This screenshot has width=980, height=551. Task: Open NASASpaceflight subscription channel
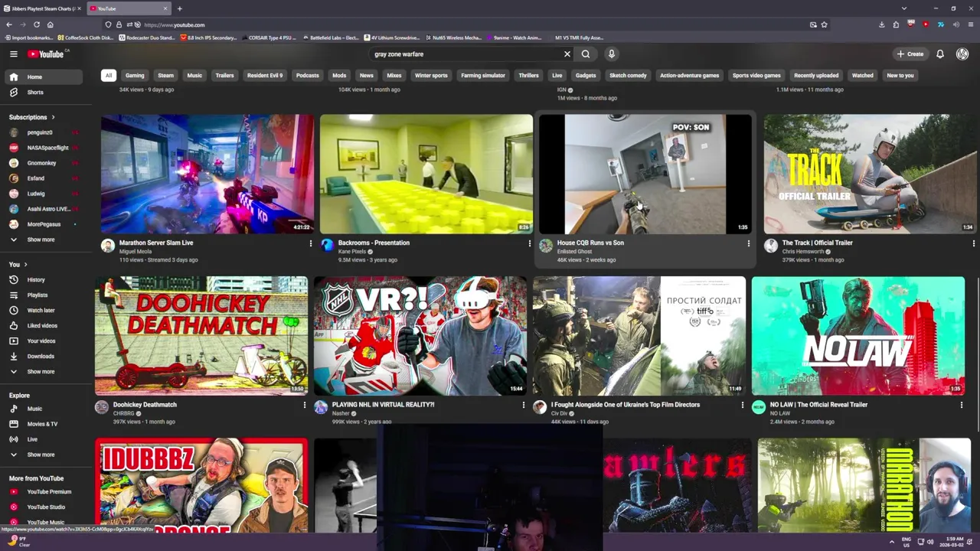click(42, 148)
